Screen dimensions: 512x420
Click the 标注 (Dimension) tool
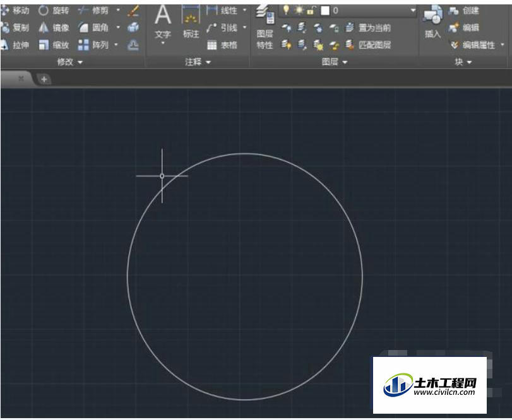tap(191, 22)
